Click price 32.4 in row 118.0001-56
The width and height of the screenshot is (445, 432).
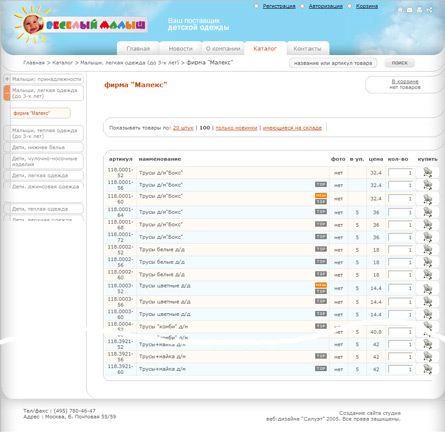pyautogui.click(x=376, y=185)
